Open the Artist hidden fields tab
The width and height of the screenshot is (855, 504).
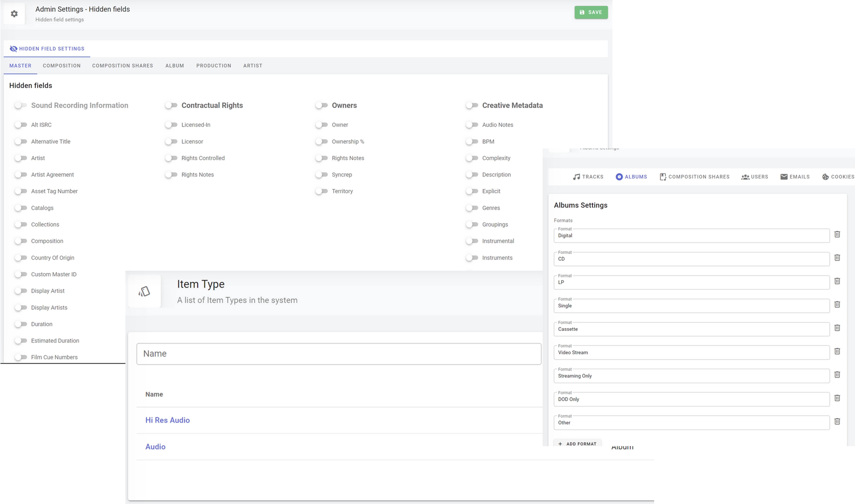point(252,66)
